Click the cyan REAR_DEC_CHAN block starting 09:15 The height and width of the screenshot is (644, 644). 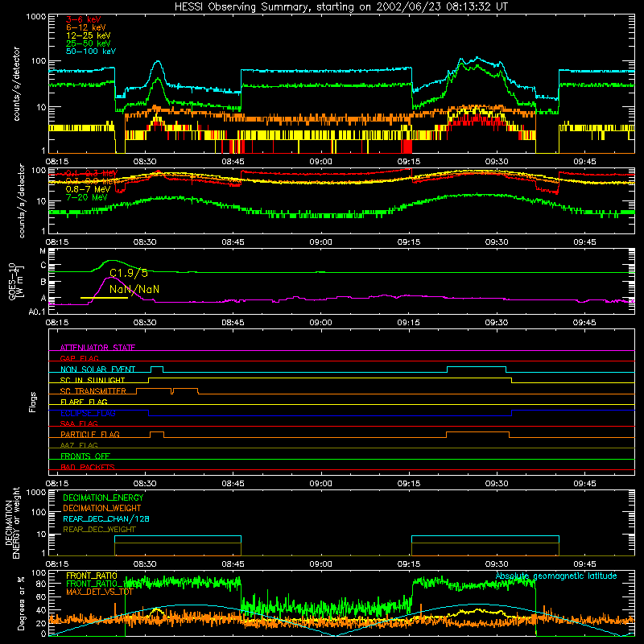pyautogui.click(x=485, y=539)
